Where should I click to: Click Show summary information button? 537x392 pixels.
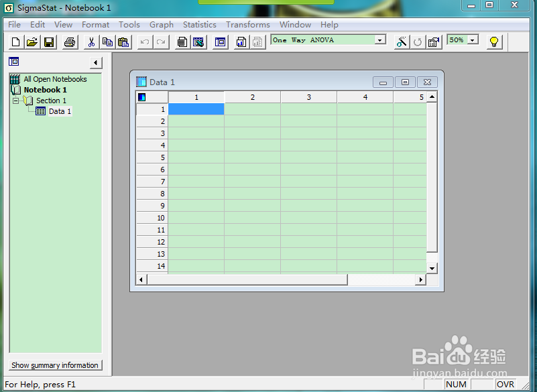tap(55, 365)
